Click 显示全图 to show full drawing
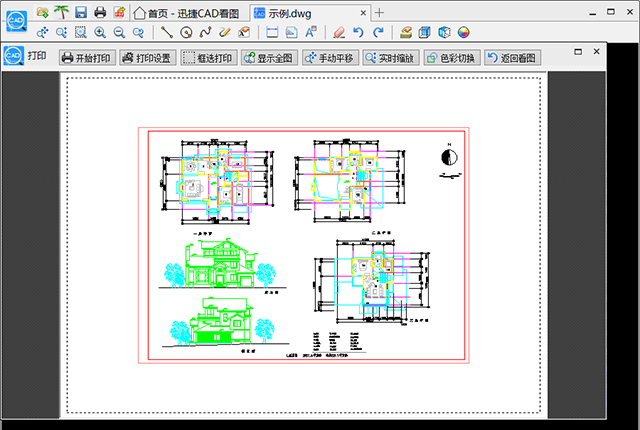The width and height of the screenshot is (640, 430). point(269,58)
